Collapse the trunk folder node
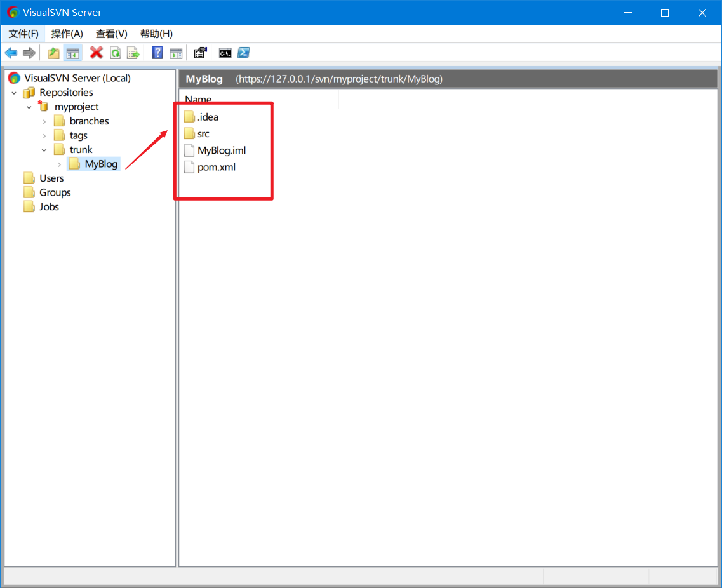The height and width of the screenshot is (588, 722). tap(44, 150)
